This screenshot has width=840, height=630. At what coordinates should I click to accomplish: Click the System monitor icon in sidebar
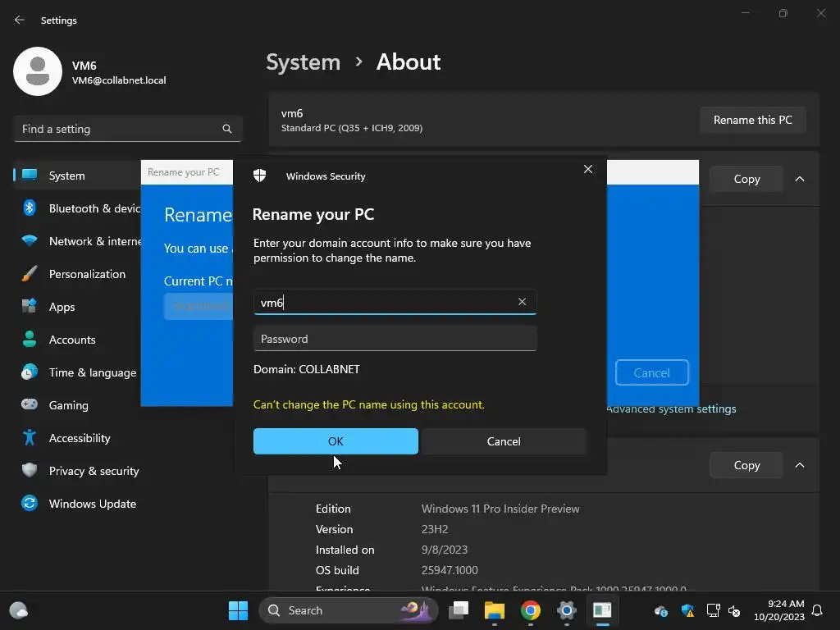(30, 175)
